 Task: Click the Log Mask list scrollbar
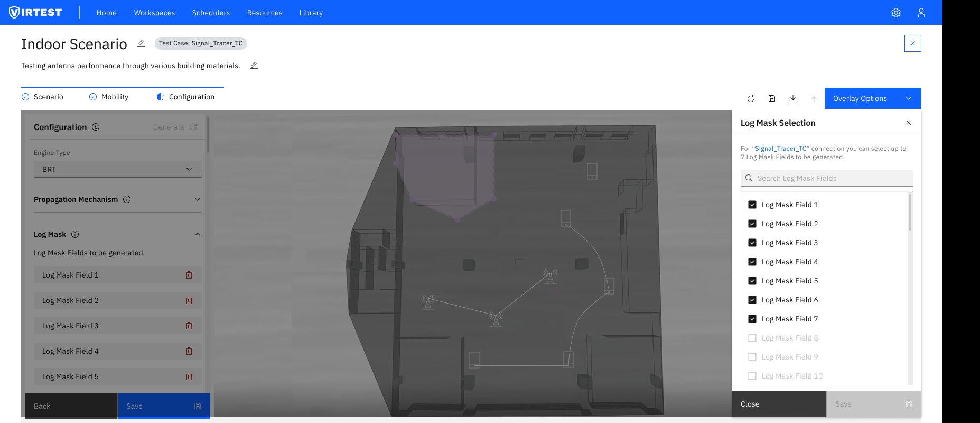(910, 213)
